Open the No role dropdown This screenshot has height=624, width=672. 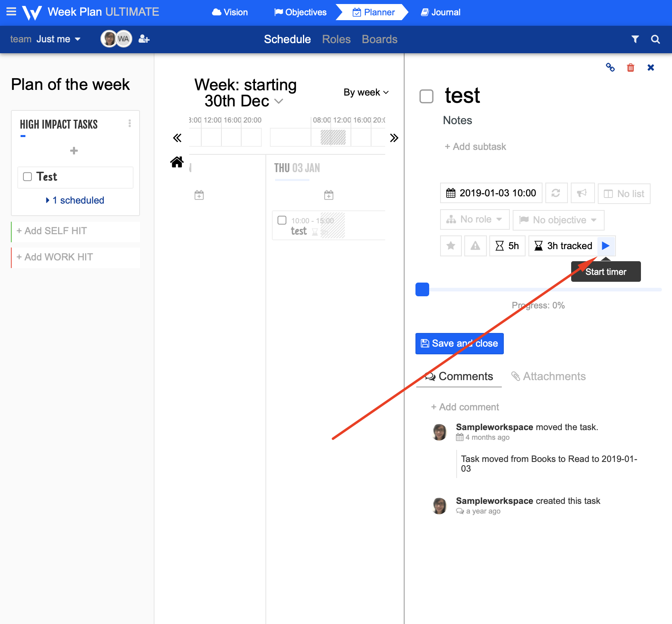(475, 219)
